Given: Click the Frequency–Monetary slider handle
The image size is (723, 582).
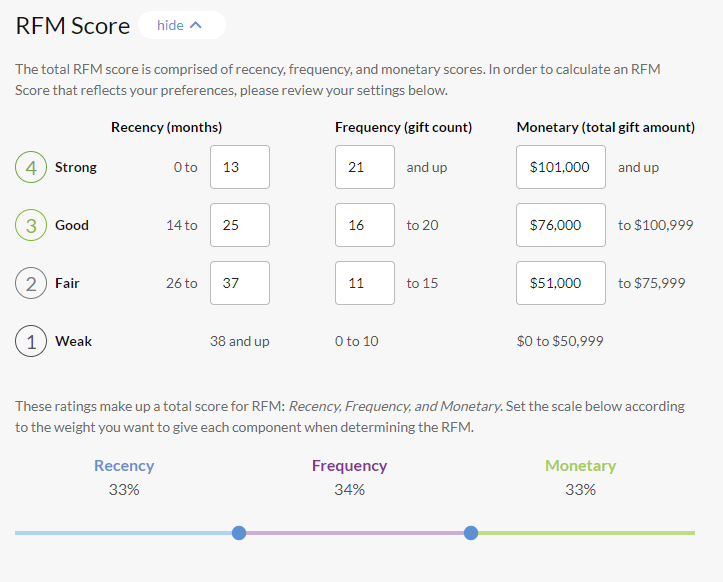Looking at the screenshot, I should (471, 533).
